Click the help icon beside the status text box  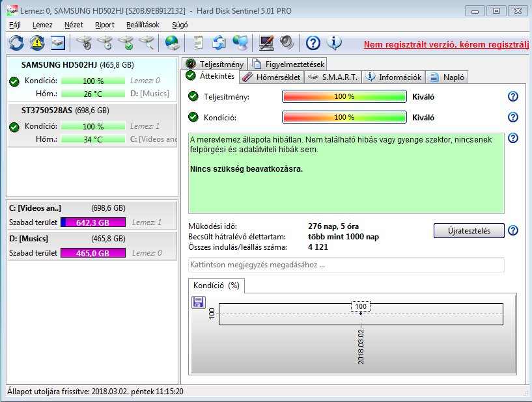tap(513, 138)
